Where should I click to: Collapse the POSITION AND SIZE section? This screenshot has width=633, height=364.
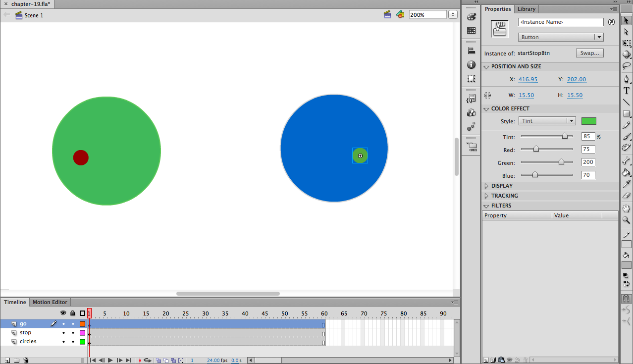[486, 66]
